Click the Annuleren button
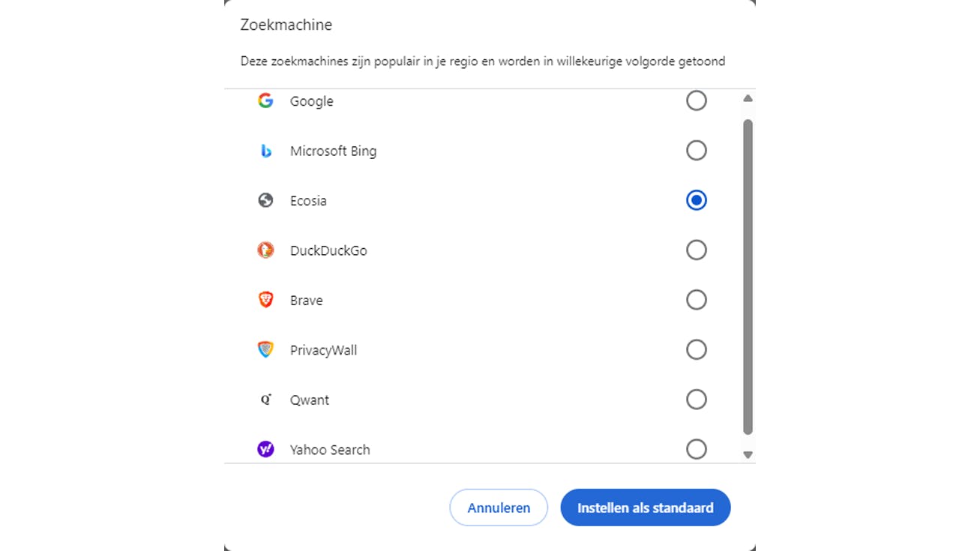 coord(498,508)
